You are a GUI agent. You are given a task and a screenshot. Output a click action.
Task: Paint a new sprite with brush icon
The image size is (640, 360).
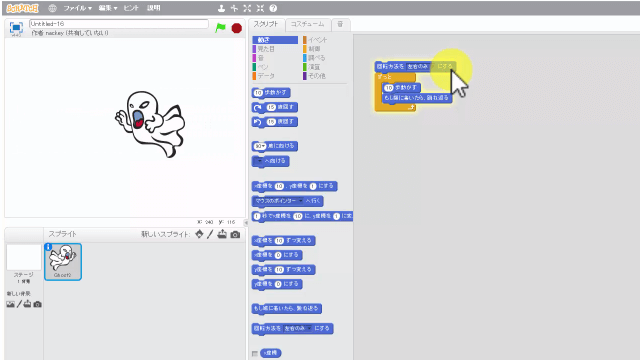(210, 234)
